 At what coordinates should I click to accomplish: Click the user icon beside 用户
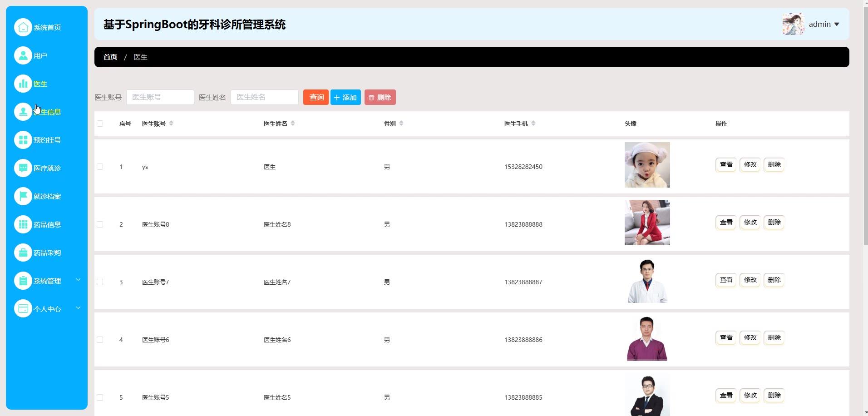[x=23, y=55]
